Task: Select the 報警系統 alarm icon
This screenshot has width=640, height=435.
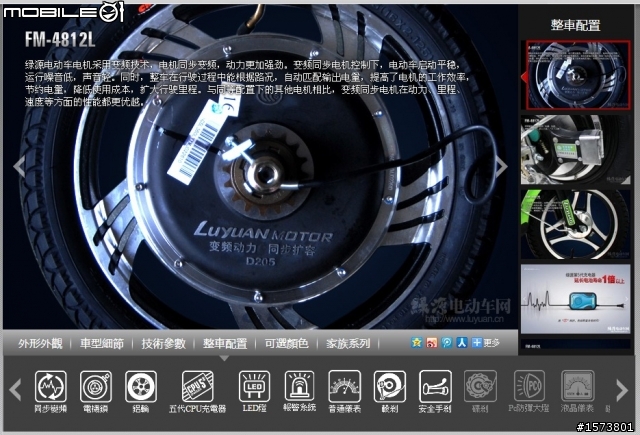Action: pyautogui.click(x=300, y=386)
